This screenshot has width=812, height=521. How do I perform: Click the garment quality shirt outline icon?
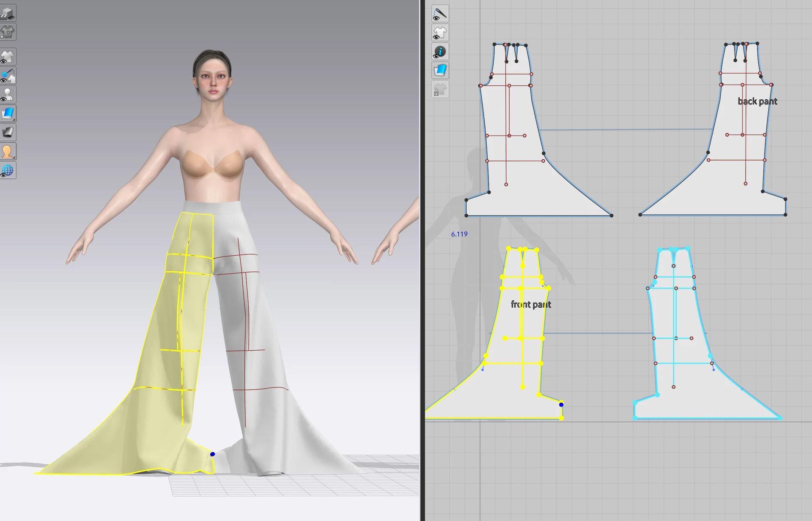click(8, 32)
